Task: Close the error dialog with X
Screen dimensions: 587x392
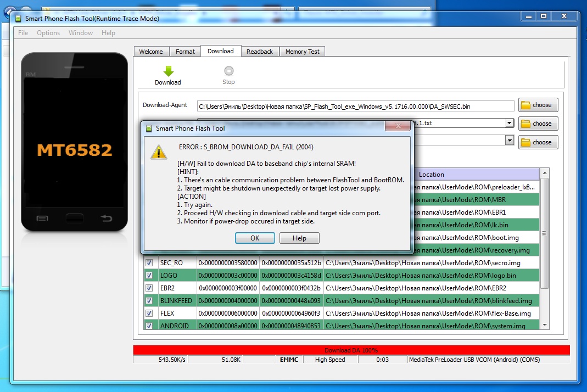Action: pyautogui.click(x=398, y=125)
